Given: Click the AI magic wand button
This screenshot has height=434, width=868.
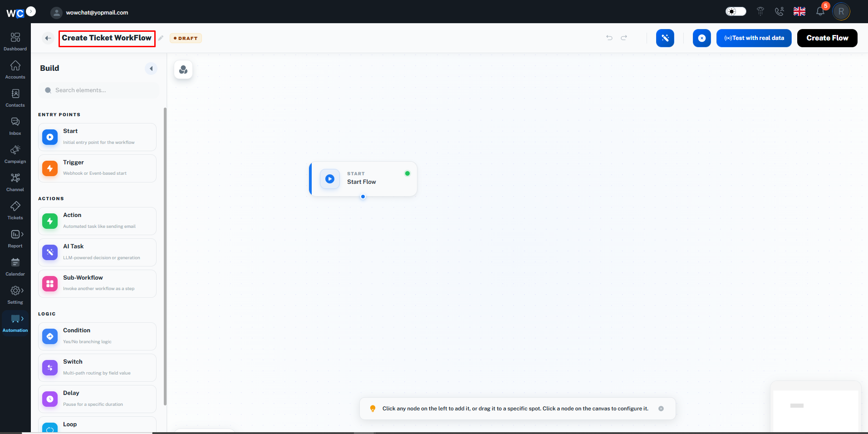Looking at the screenshot, I should (665, 38).
